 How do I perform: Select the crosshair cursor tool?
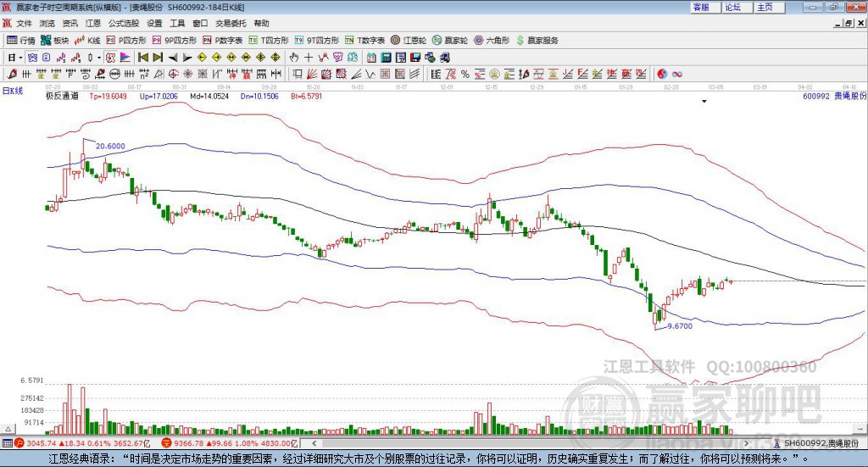point(309,58)
